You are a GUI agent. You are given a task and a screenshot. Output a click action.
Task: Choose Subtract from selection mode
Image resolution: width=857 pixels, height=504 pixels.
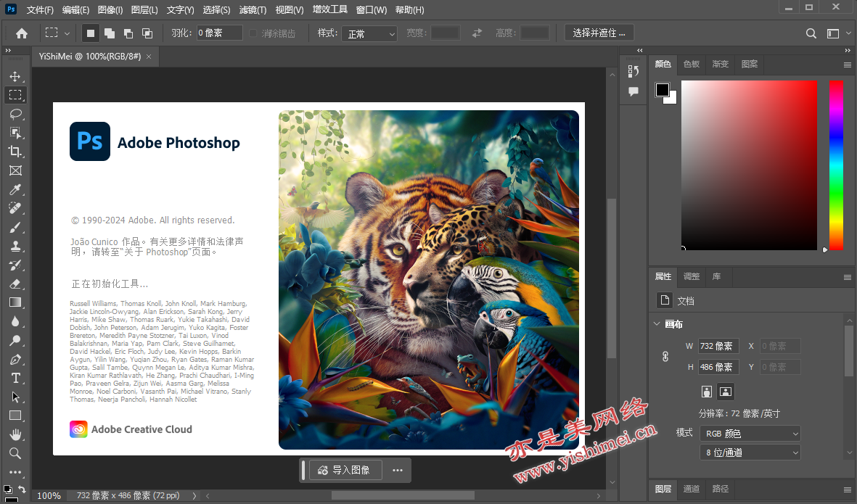(128, 33)
